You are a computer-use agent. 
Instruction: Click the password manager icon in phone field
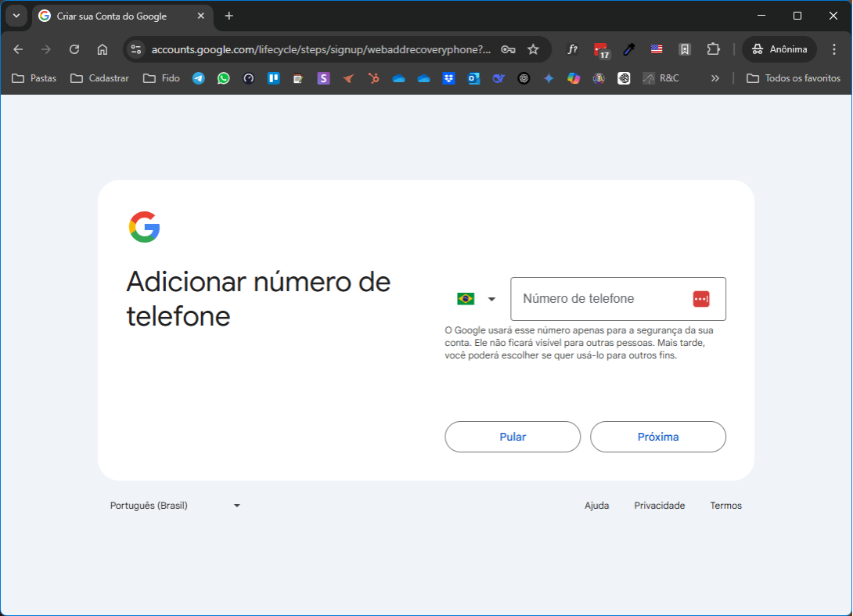[x=700, y=299]
